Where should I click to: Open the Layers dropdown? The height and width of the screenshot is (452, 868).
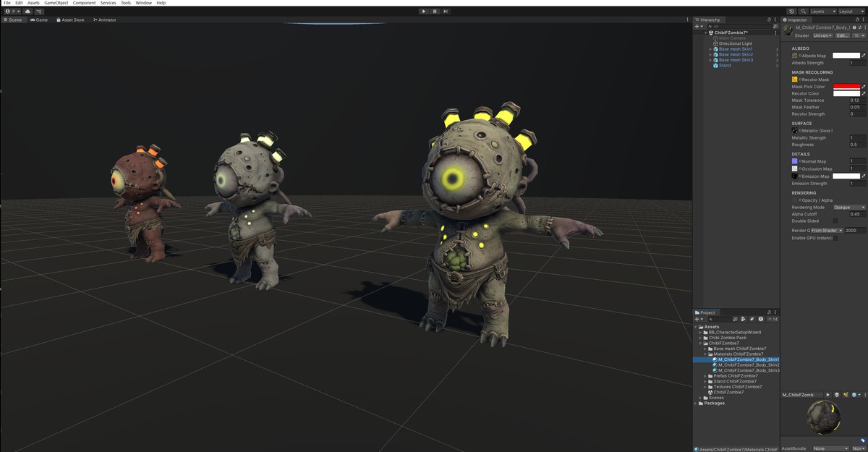pyautogui.click(x=822, y=12)
